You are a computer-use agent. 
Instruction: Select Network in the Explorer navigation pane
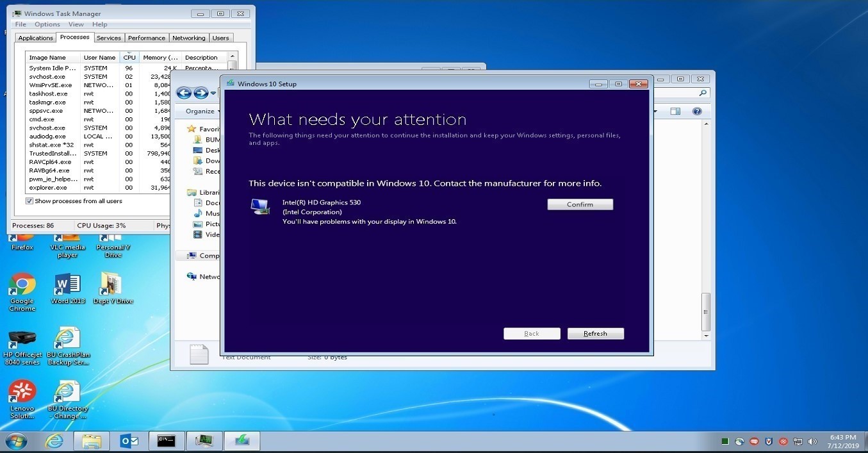tap(203, 277)
